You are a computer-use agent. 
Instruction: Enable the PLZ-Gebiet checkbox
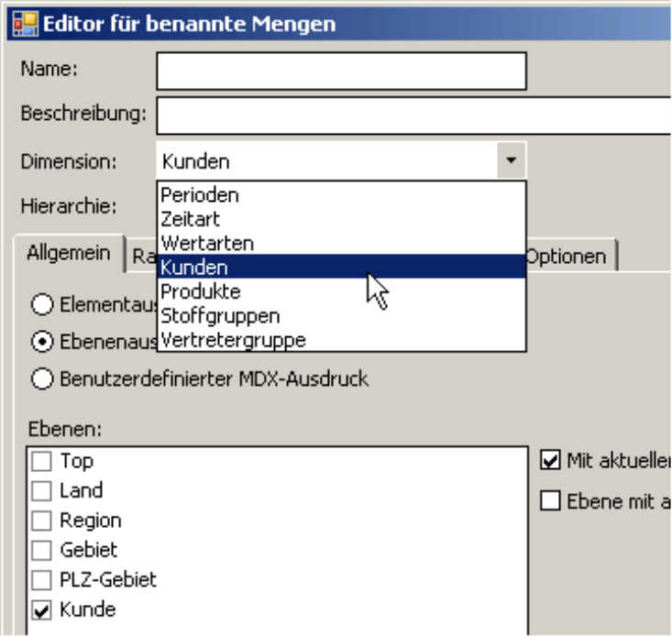click(x=41, y=580)
